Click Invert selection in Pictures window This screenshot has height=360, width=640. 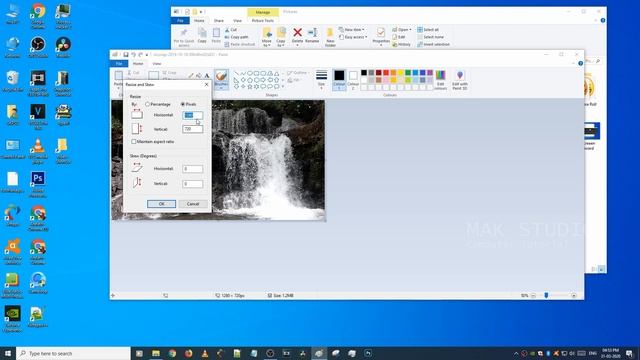click(x=433, y=44)
